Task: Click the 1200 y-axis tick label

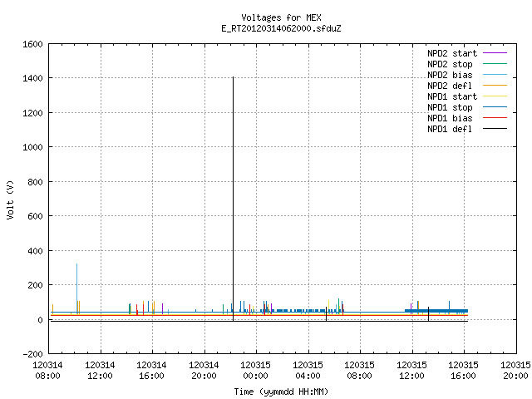Action: 32,113
